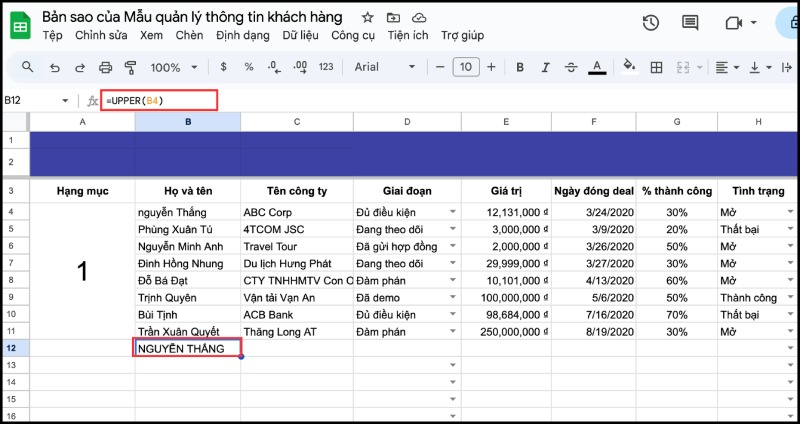This screenshot has height=424, width=800.
Task: Open the Chèn menu
Action: [x=189, y=35]
